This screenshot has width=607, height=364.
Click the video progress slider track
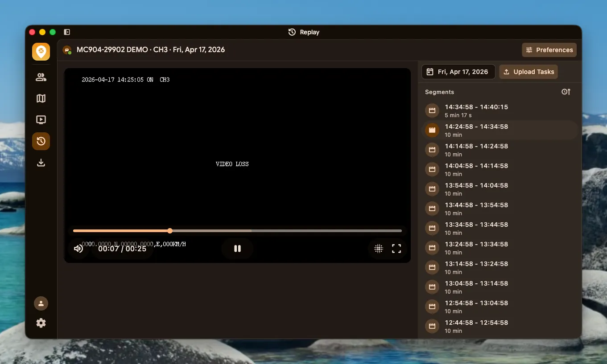click(237, 231)
